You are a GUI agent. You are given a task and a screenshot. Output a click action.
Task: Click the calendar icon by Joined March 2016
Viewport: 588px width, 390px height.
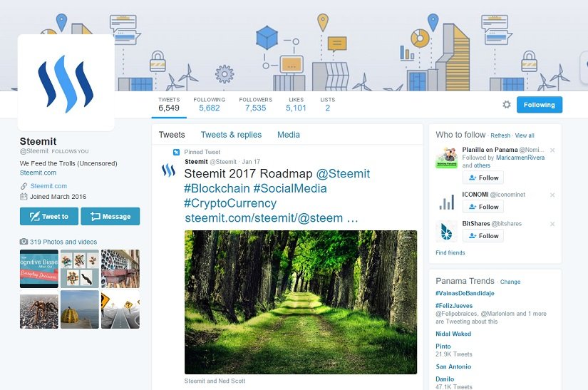(x=24, y=197)
